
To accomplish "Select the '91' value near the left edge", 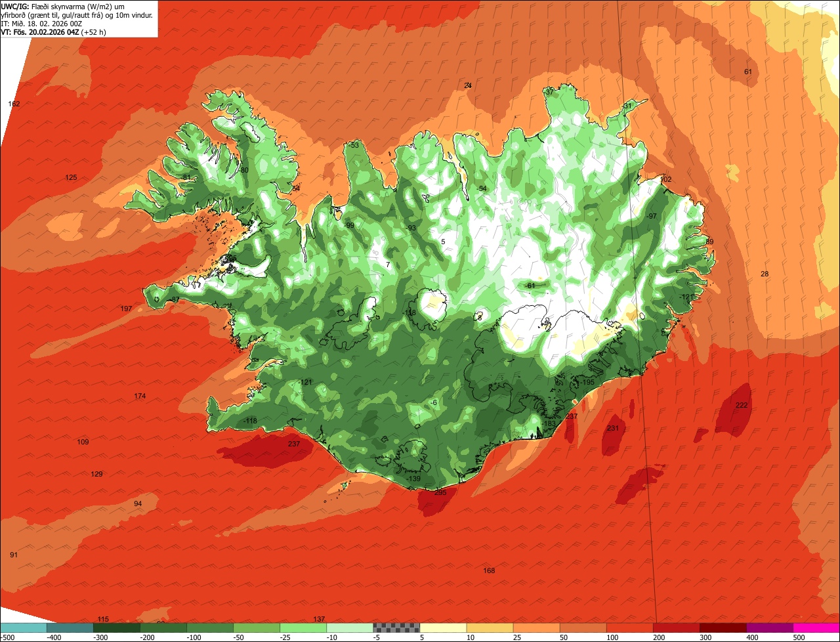I will coord(14,555).
